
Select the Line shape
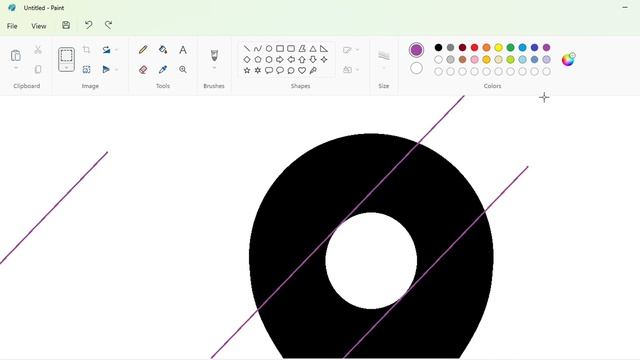[x=247, y=49]
